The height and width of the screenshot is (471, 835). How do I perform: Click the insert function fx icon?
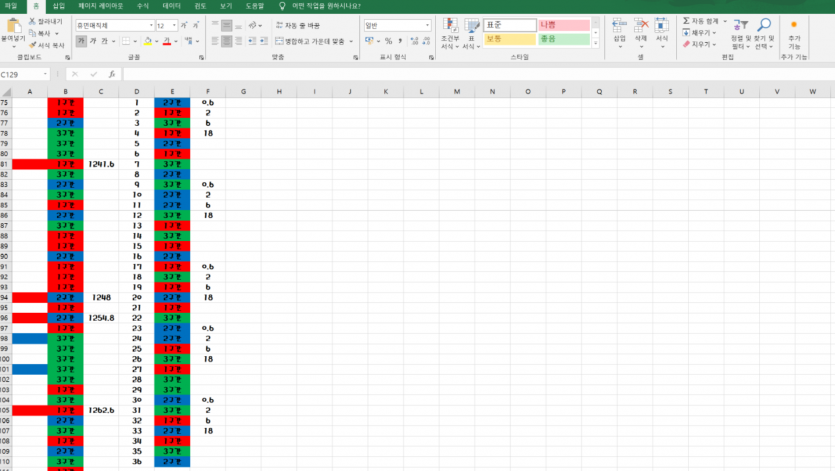click(x=112, y=74)
